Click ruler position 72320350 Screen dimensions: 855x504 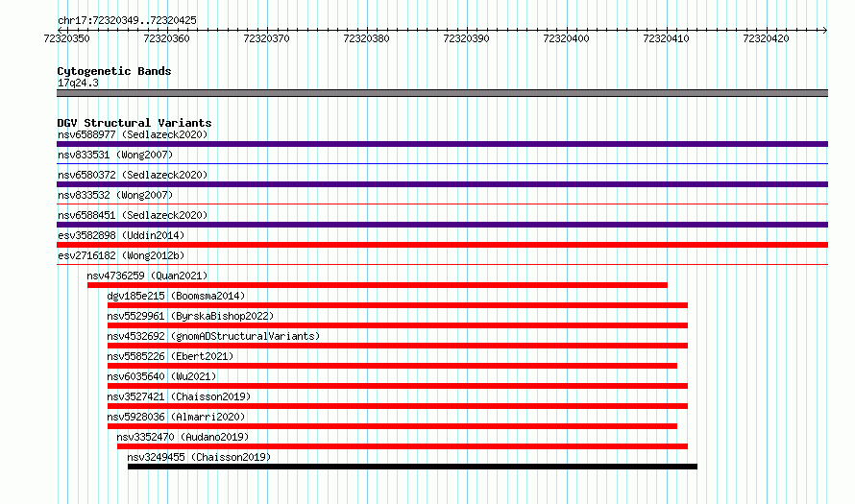click(x=66, y=38)
